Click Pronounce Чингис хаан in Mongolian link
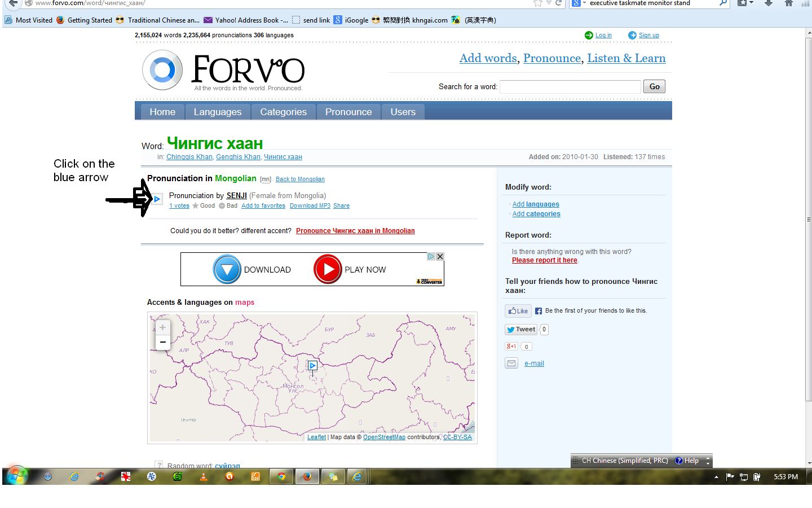The height and width of the screenshot is (508, 812). [x=355, y=231]
